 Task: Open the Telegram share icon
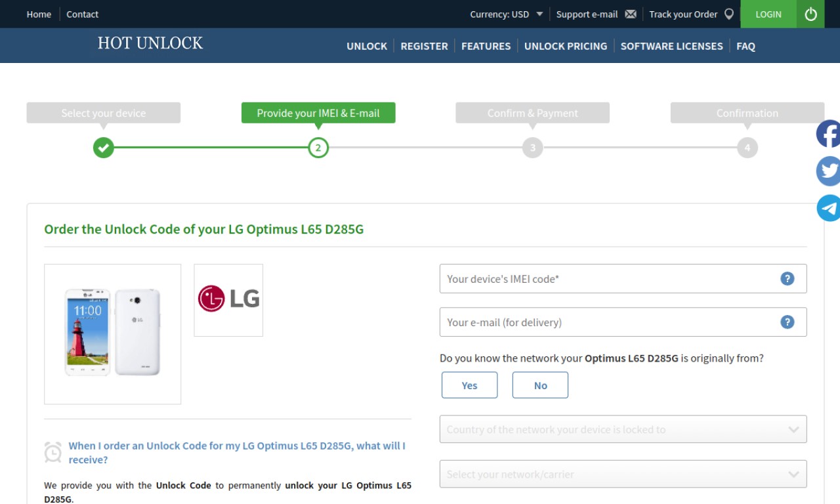(x=828, y=208)
